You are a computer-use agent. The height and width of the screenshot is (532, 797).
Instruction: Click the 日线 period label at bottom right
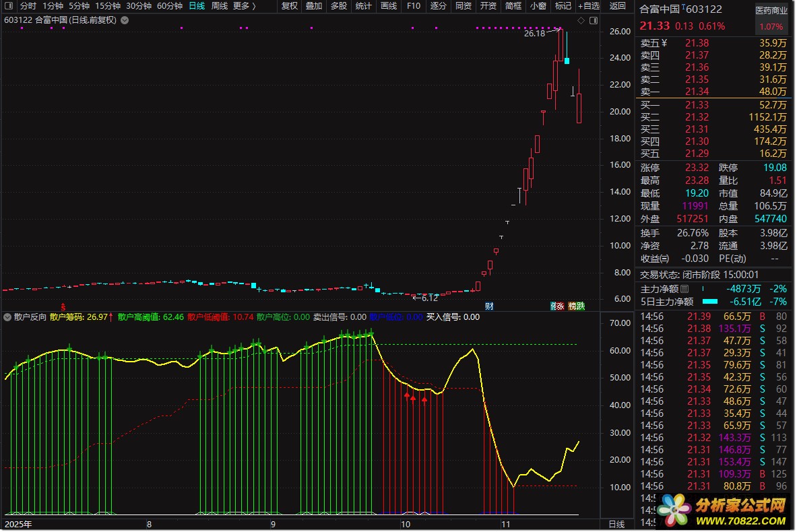[616, 524]
